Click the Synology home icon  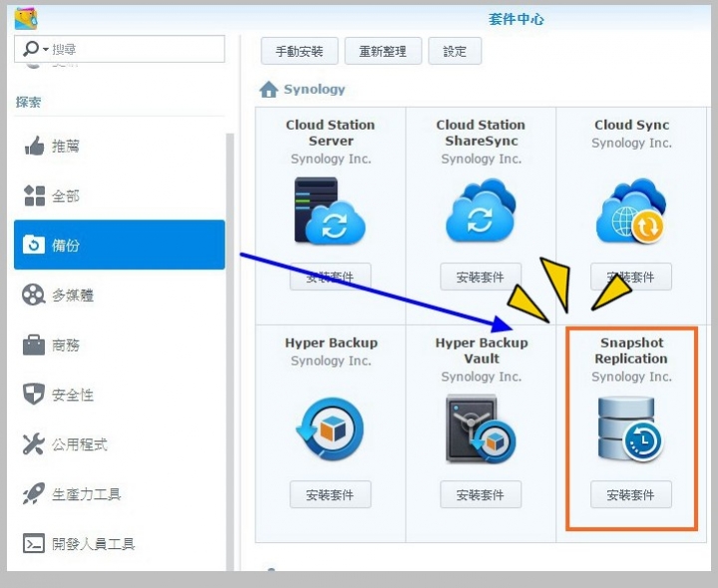pos(269,90)
